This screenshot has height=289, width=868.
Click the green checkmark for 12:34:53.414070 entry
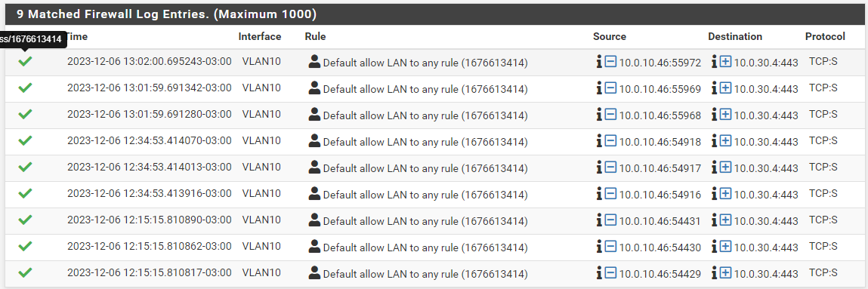coord(25,141)
